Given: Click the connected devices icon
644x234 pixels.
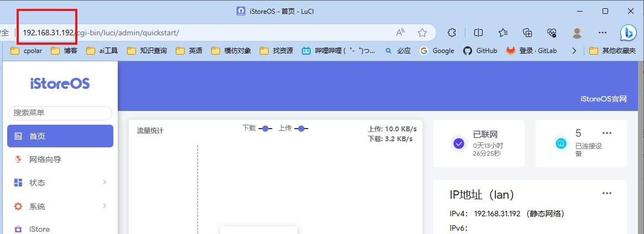Looking at the screenshot, I should click(561, 143).
